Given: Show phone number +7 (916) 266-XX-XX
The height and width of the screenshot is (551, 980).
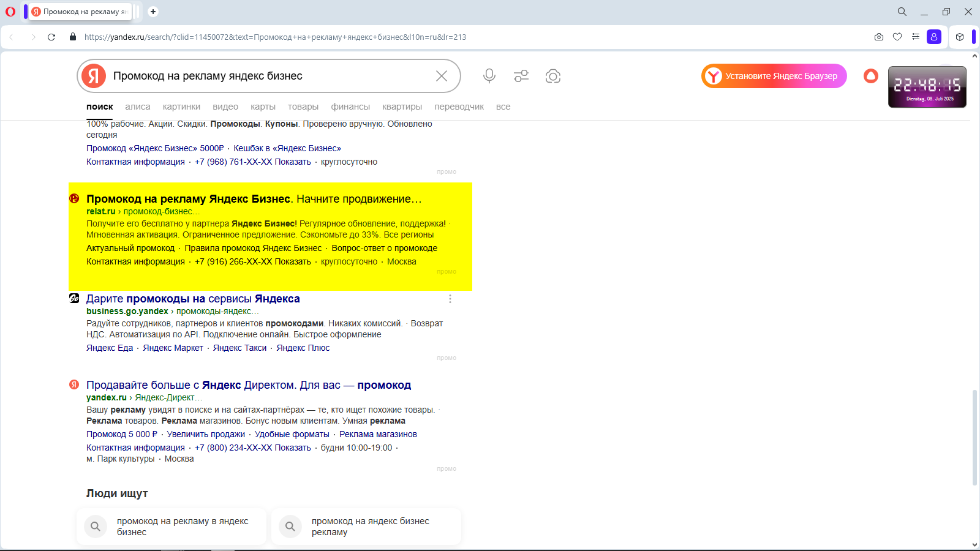Looking at the screenshot, I should (x=253, y=261).
